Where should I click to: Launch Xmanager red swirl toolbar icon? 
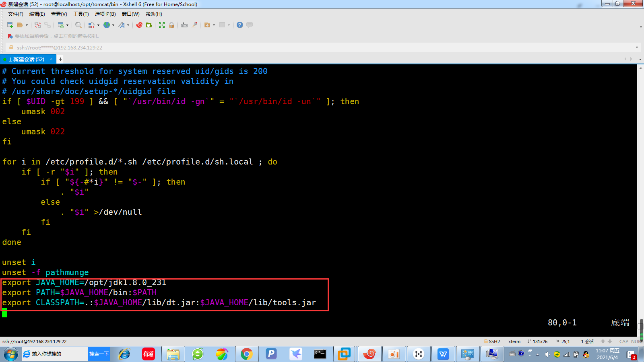tap(139, 25)
